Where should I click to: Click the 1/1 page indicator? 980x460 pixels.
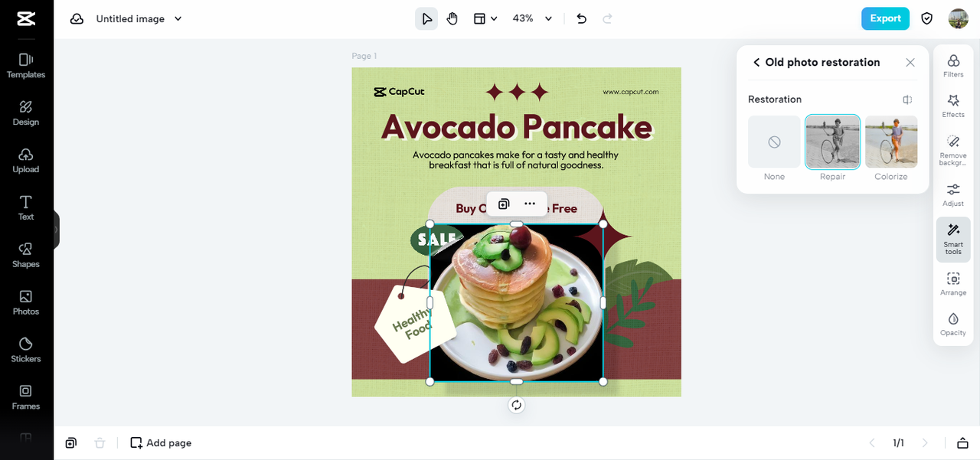pos(898,442)
